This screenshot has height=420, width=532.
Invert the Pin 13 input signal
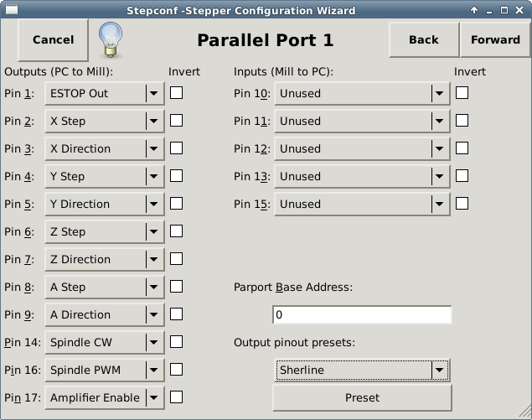click(462, 176)
